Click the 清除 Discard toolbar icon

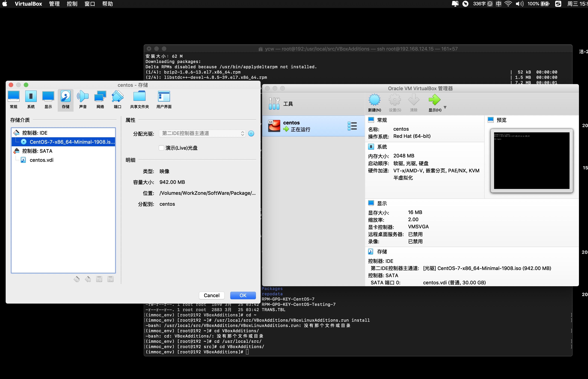414,100
